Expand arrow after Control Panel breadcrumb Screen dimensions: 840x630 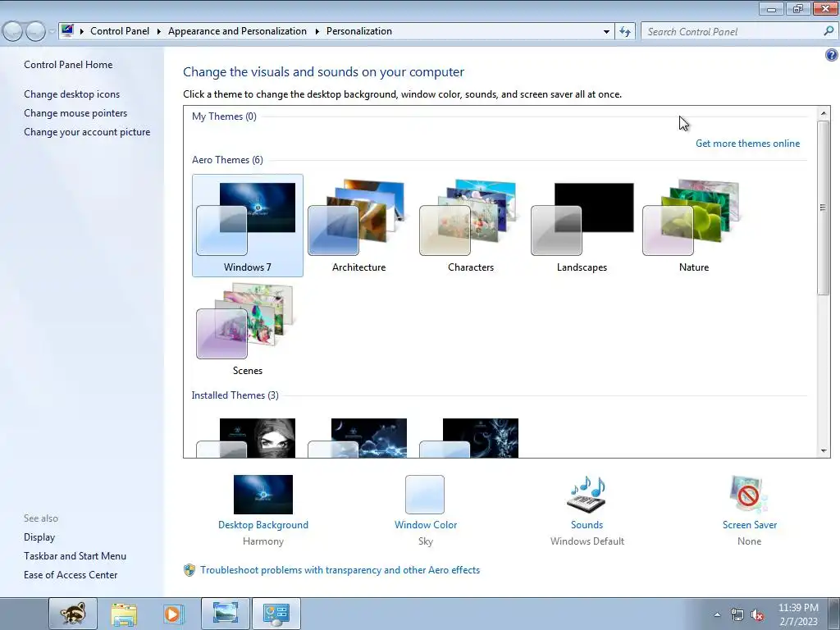click(158, 32)
